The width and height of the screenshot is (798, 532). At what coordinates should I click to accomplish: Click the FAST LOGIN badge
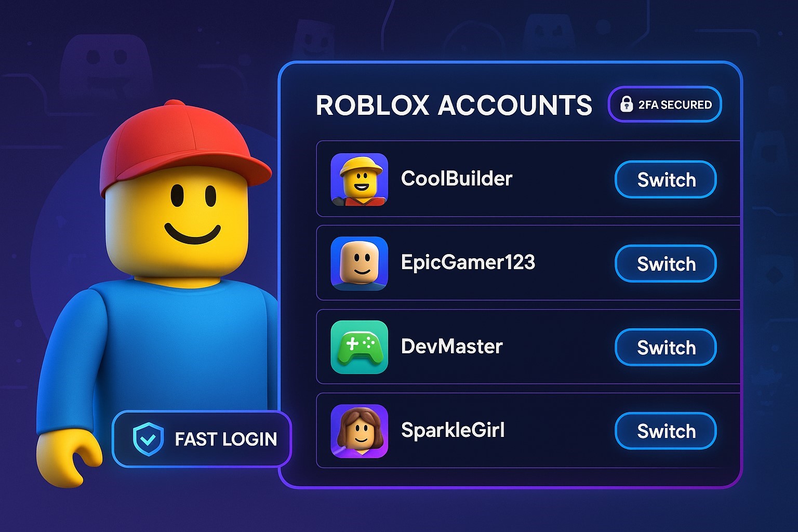pos(202,439)
